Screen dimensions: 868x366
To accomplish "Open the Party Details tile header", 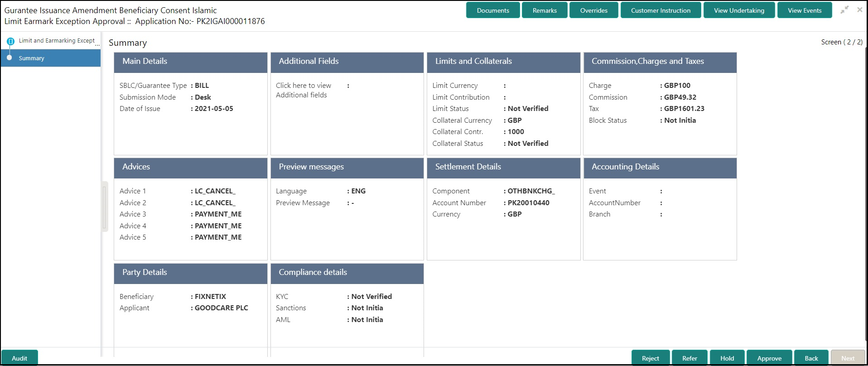I will coord(191,274).
